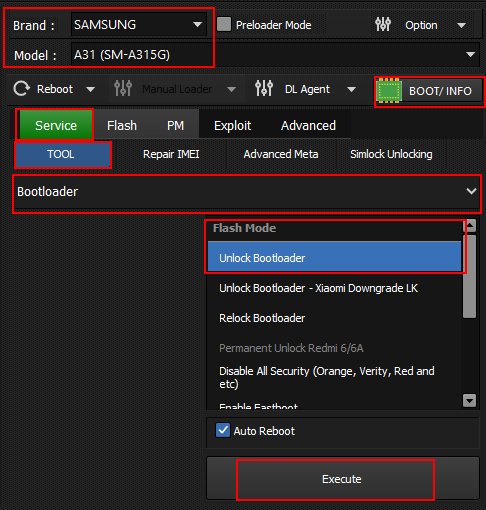Select Permanent Unlock Redmi 6/6A entry
This screenshot has height=510, width=486.
point(334,348)
